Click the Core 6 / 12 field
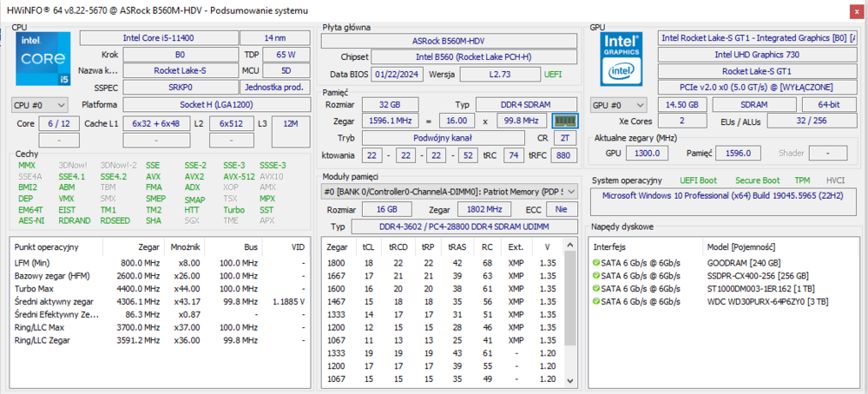The width and height of the screenshot is (868, 394). pos(59,123)
